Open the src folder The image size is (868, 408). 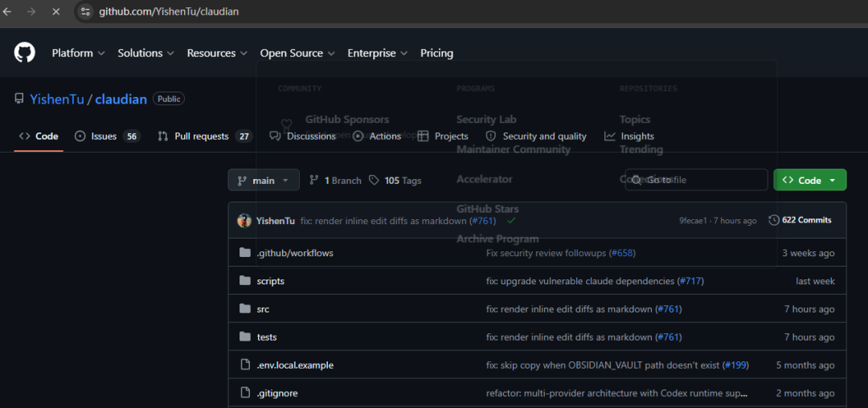tap(263, 309)
